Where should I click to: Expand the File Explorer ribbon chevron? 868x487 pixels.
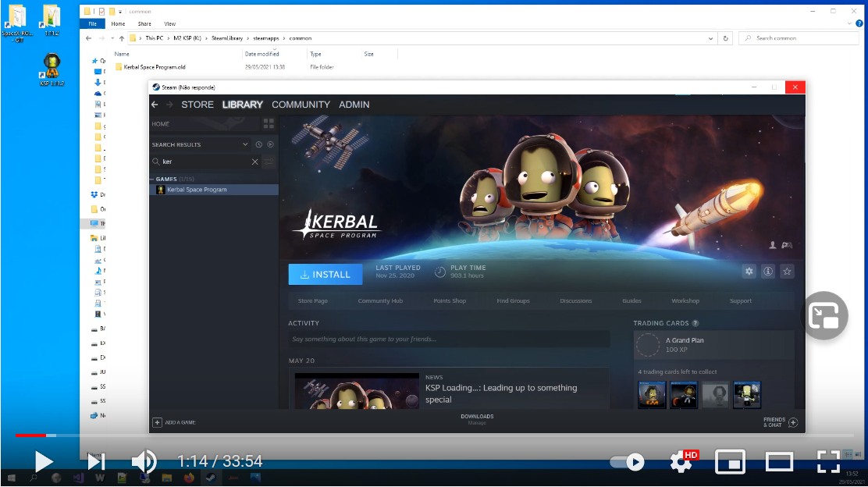point(849,23)
